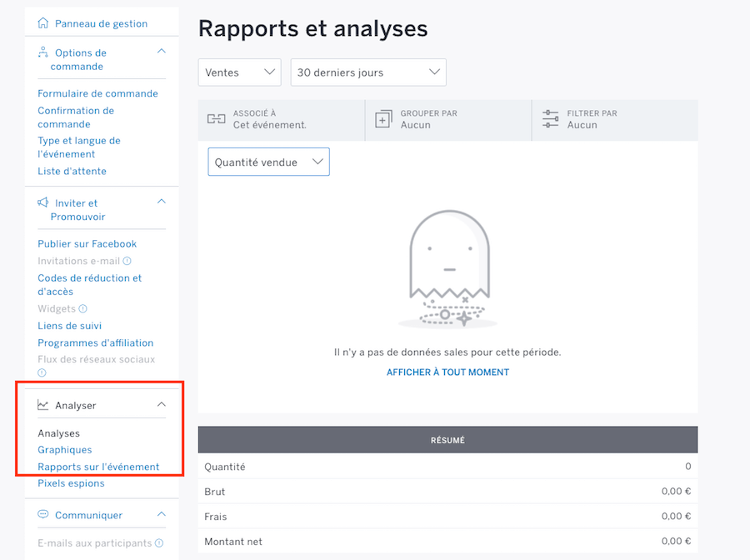Click the Grouper par plus icon
The width and height of the screenshot is (750, 560).
click(383, 119)
